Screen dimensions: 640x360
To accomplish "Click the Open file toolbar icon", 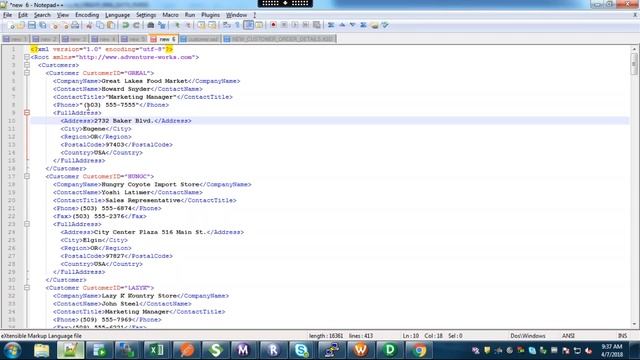I will coord(21,25).
